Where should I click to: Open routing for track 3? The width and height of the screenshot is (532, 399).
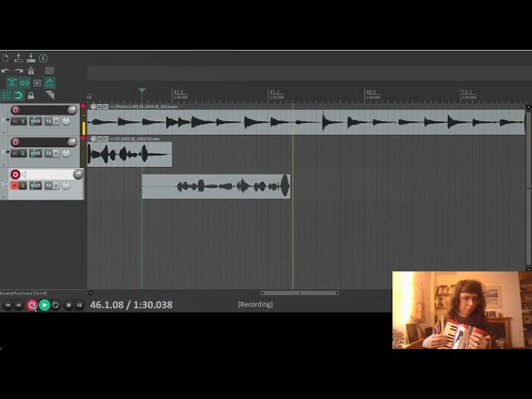[x=36, y=185]
